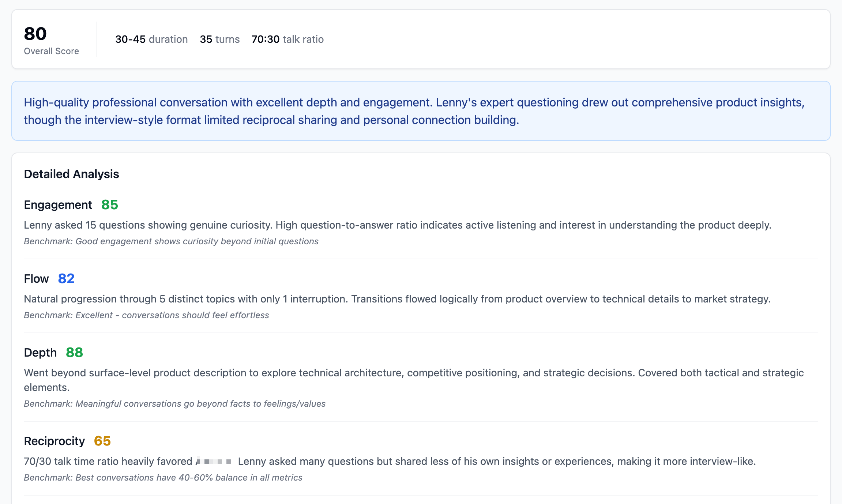
Task: Select the 35 turns stat
Action: [220, 39]
